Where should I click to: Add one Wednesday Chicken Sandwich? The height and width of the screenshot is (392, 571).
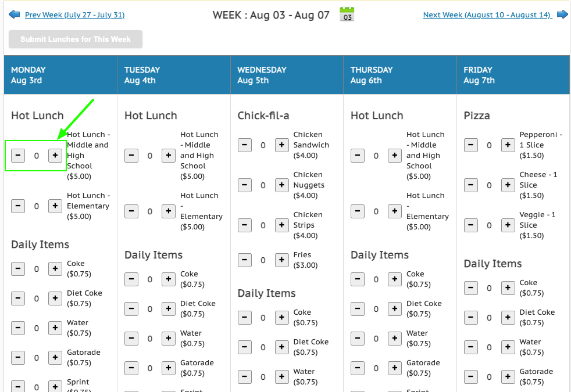[281, 145]
